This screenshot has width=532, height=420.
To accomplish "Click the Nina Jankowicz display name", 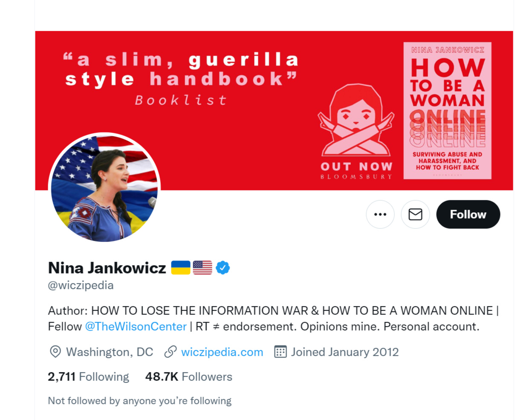I will coord(107,268).
